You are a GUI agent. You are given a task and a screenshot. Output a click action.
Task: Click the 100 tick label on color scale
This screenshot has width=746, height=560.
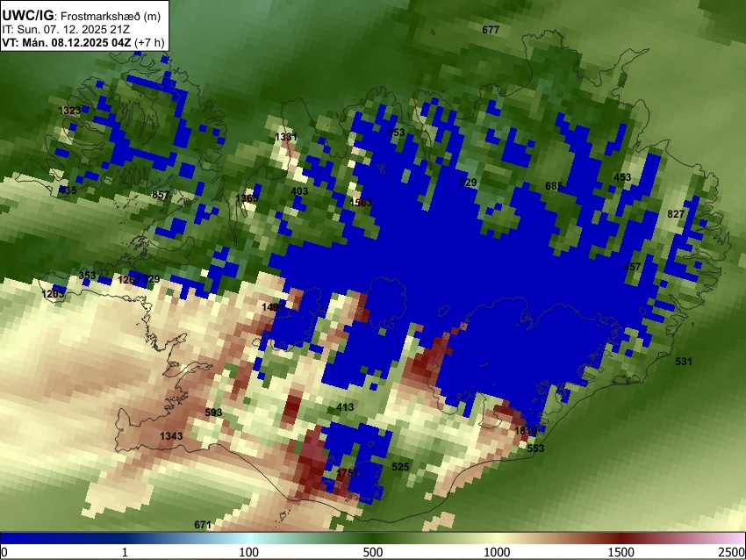248,552
